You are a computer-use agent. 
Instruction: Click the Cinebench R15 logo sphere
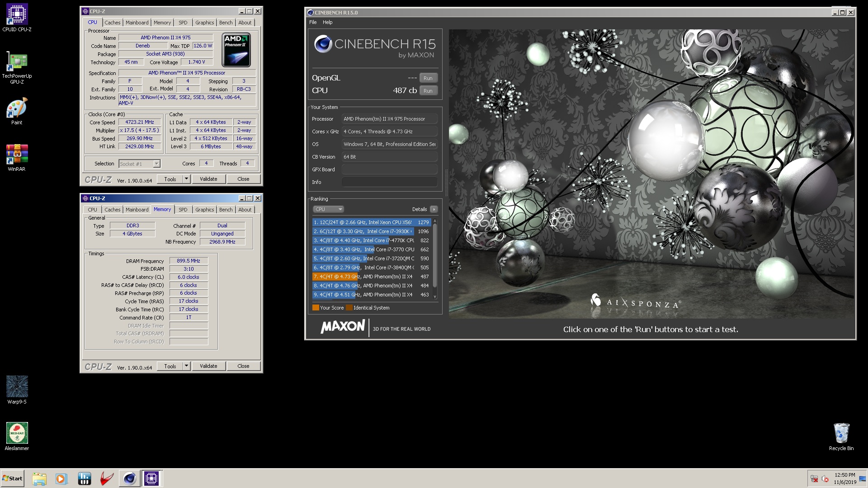(323, 44)
